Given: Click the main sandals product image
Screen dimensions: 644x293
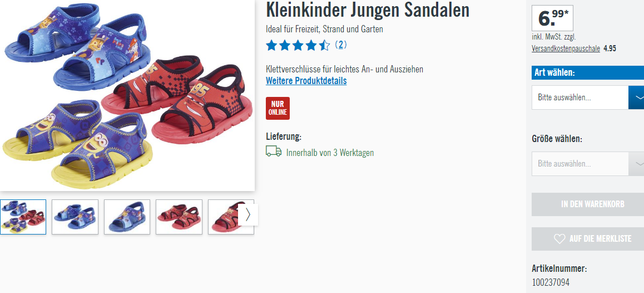Looking at the screenshot, I should (127, 95).
